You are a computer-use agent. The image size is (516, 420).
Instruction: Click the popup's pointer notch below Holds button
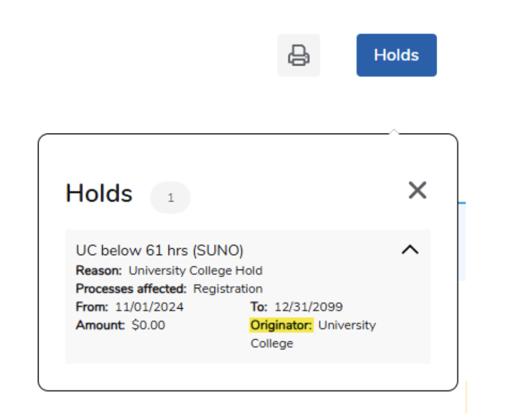coord(393,132)
